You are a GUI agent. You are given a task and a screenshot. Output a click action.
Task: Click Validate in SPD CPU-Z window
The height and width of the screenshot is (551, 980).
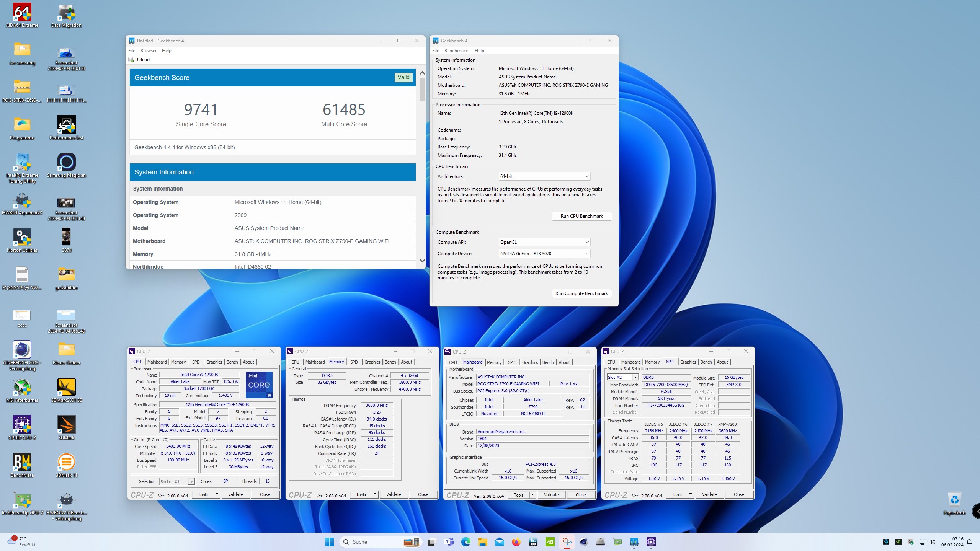[x=709, y=494]
